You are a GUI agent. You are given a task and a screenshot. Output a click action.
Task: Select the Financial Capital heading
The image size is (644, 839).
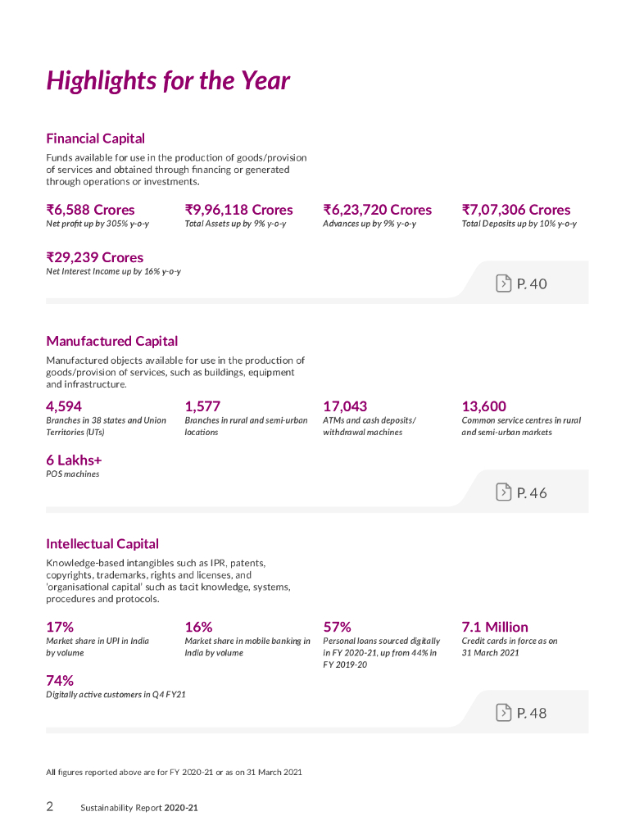95,138
